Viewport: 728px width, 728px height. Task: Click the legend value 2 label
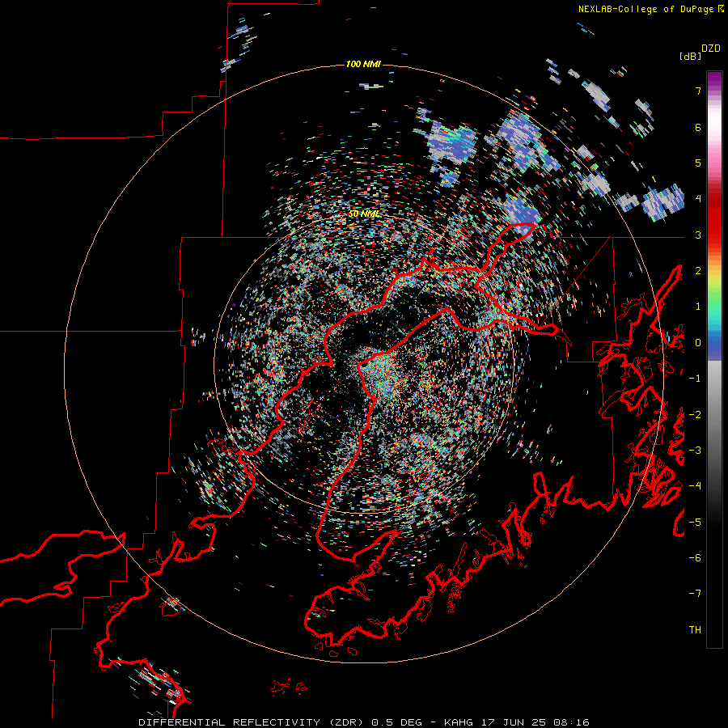click(698, 271)
